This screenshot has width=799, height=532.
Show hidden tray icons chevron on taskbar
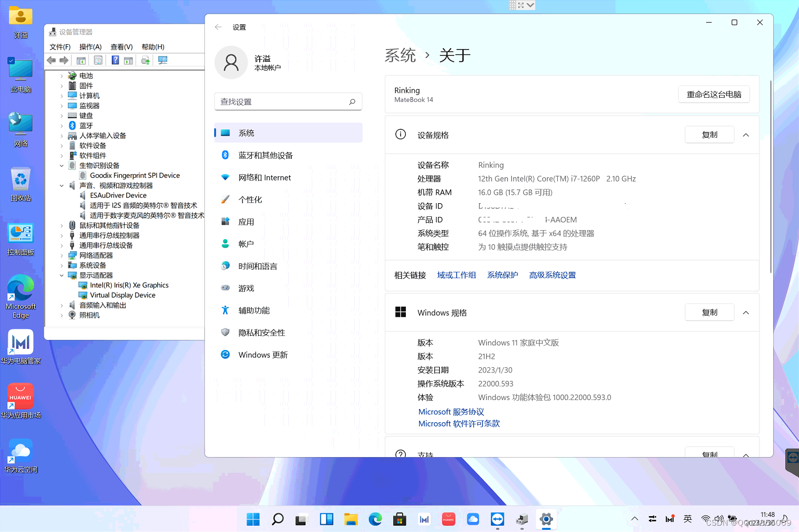[635, 519]
